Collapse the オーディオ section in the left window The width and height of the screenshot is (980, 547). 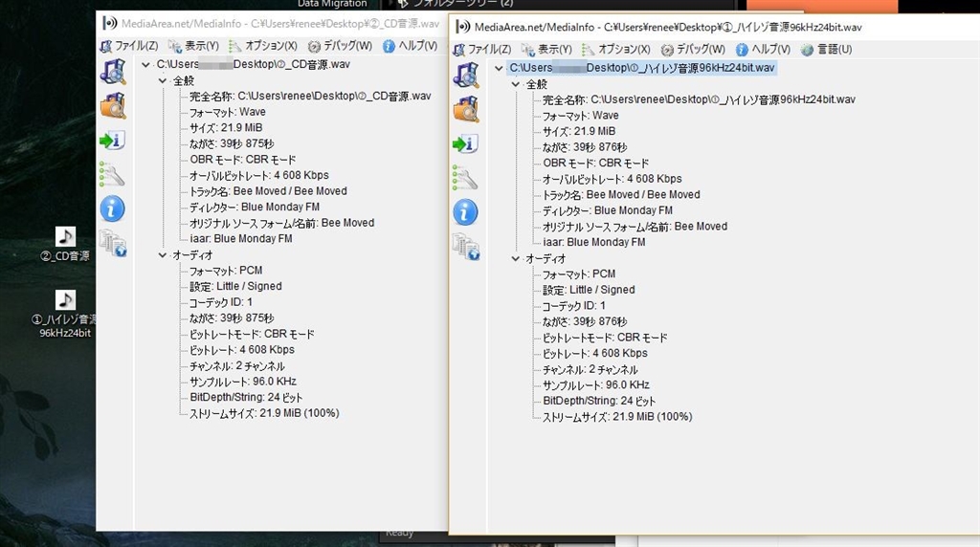coord(162,254)
